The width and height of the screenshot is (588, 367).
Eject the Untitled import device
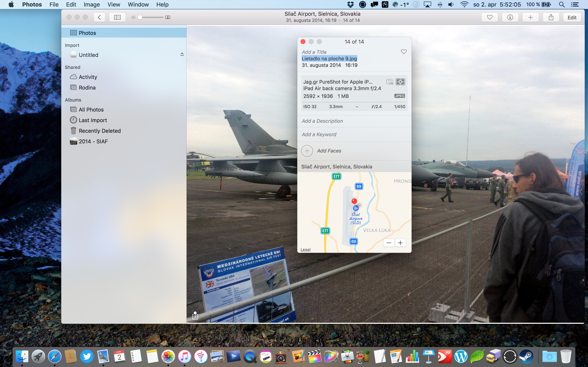click(x=182, y=54)
